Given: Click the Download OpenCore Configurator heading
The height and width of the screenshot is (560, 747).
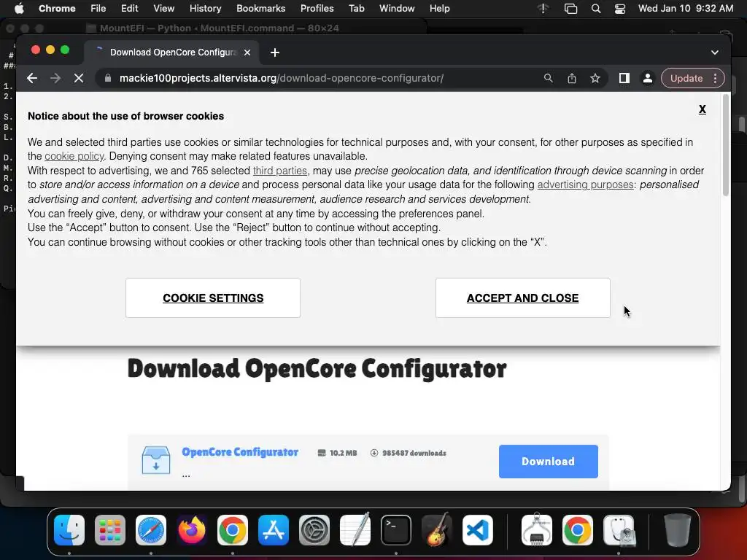Looking at the screenshot, I should coord(317,368).
